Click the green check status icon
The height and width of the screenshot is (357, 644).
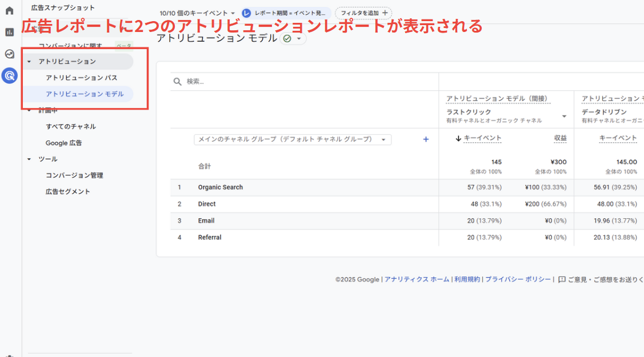[287, 39]
